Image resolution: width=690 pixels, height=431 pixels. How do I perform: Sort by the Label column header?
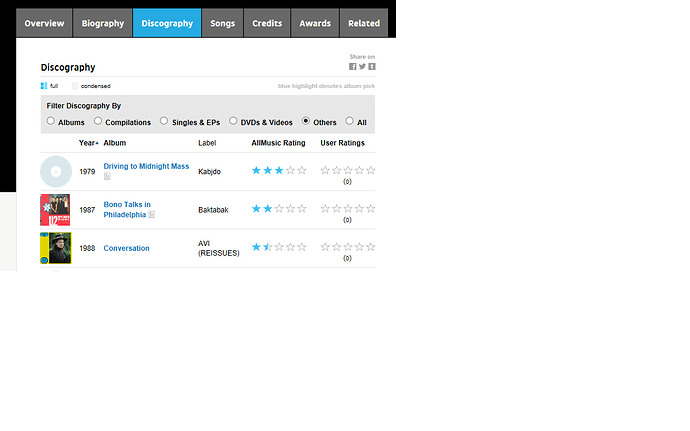point(207,143)
